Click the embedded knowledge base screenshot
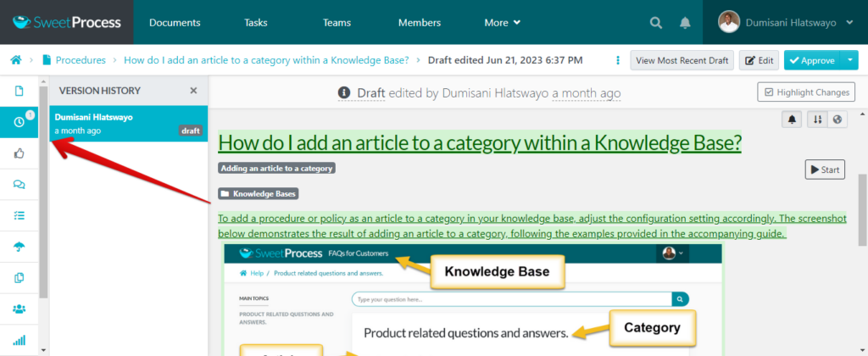 pyautogui.click(x=473, y=298)
